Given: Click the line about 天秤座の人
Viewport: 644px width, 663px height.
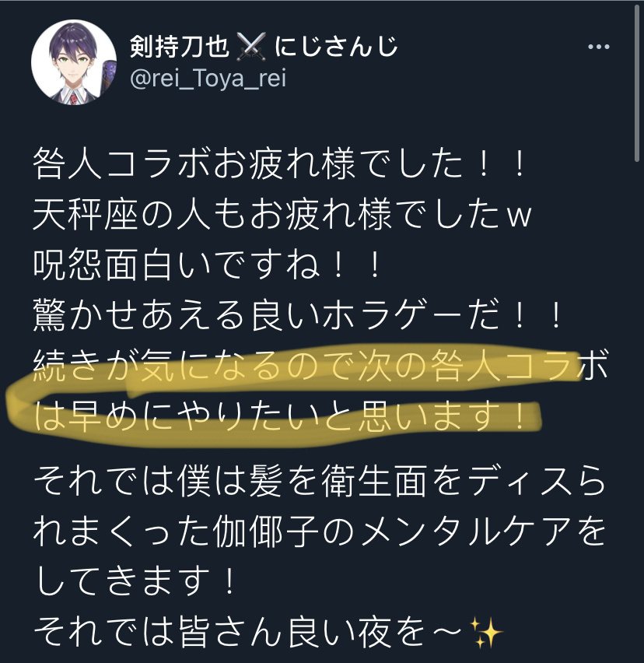Looking at the screenshot, I should pos(282,214).
